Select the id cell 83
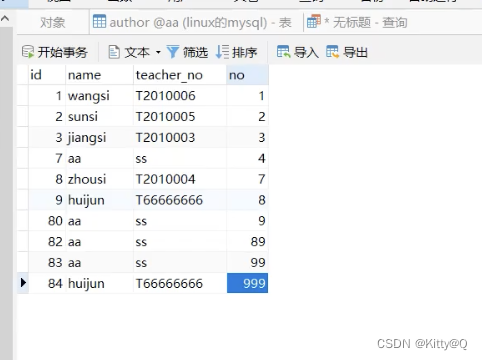 pos(47,263)
